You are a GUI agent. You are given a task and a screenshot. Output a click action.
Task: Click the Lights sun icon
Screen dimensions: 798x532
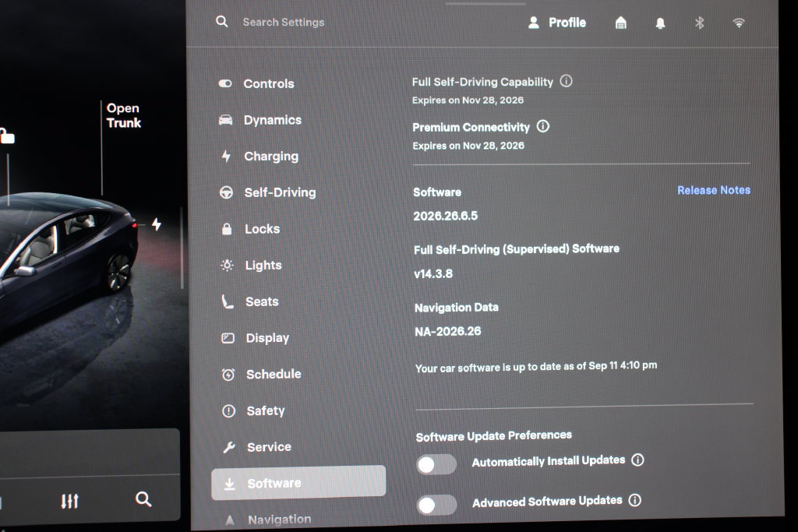click(227, 266)
